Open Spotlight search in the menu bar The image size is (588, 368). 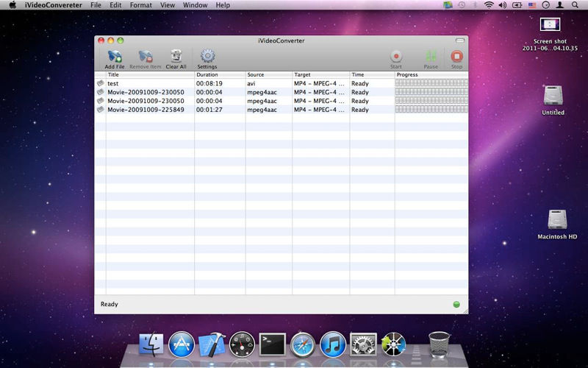click(575, 5)
